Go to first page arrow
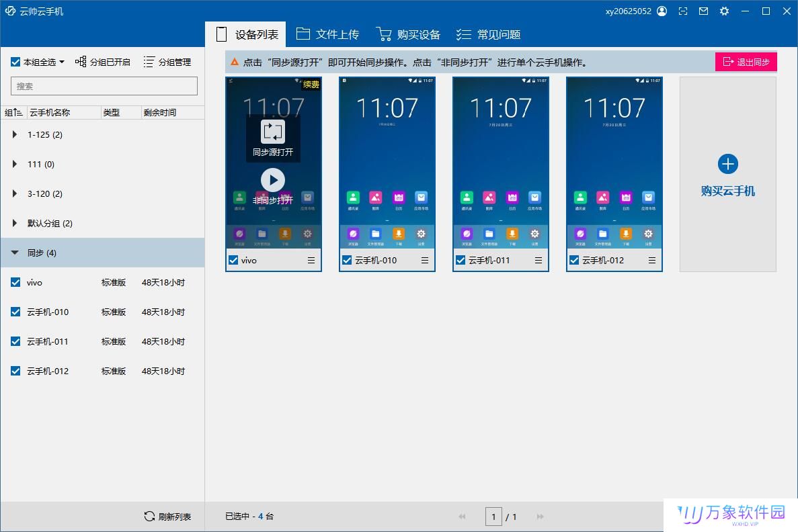 tap(462, 517)
